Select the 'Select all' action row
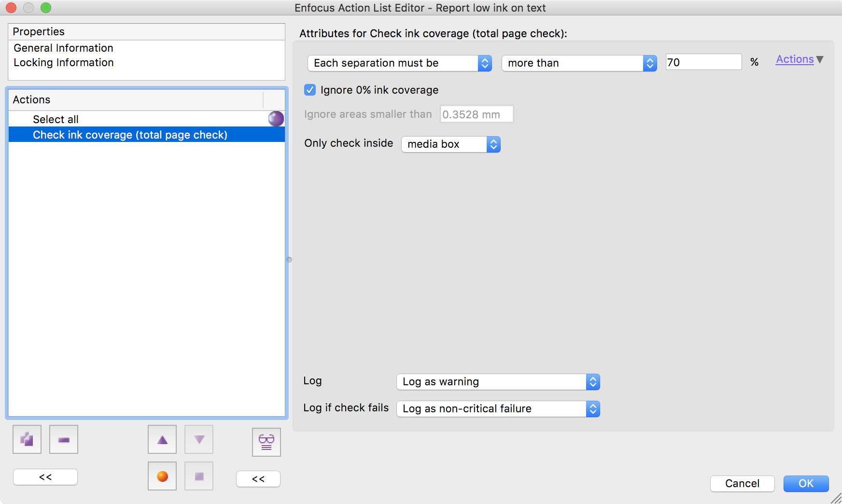 [x=56, y=119]
